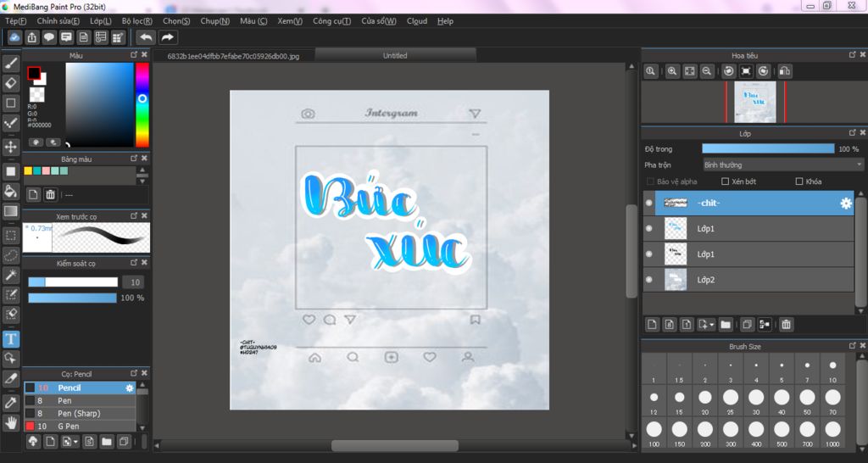Click the Undo arrow button
Screen dimensions: 868x463
(x=146, y=37)
